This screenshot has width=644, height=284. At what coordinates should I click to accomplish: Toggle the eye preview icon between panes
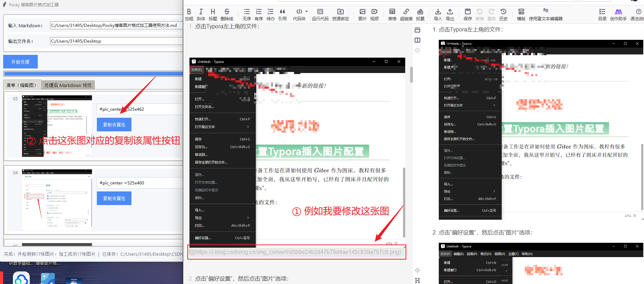pos(417,50)
